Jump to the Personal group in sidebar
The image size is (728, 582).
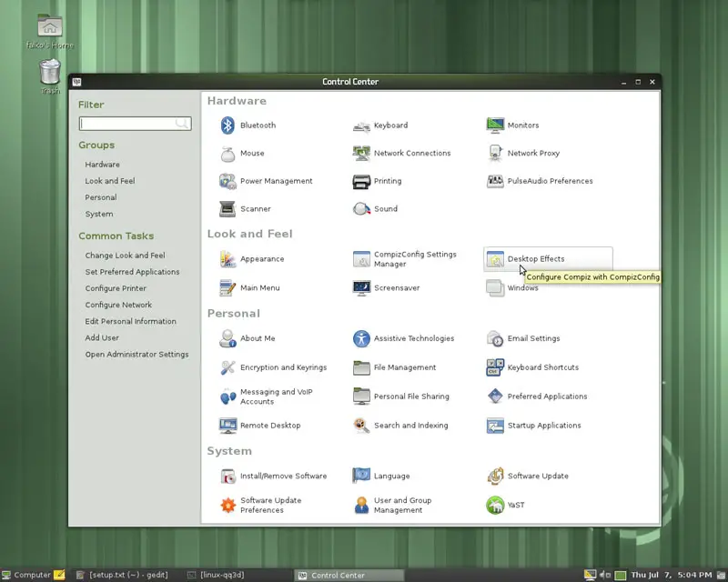pos(101,197)
